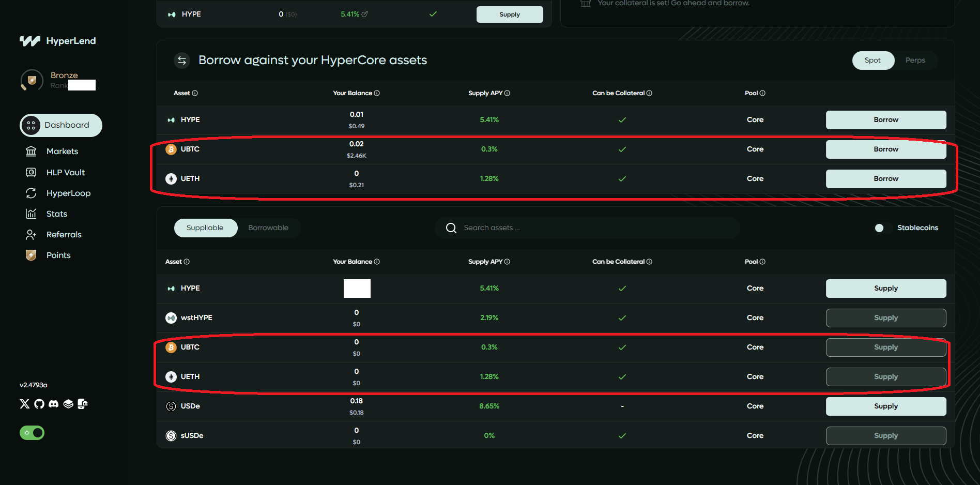Viewport: 980px width, 485px height.
Task: Click info icon beside Can be Collateral in HyperCore table
Action: pyautogui.click(x=649, y=93)
